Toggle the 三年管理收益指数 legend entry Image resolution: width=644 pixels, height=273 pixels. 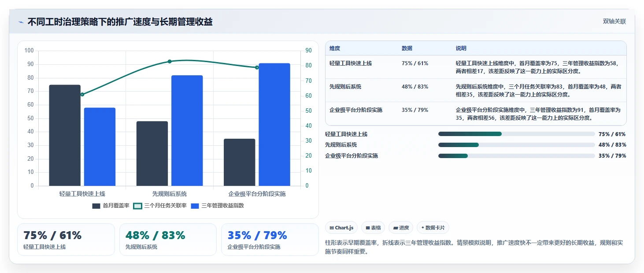[217, 206]
